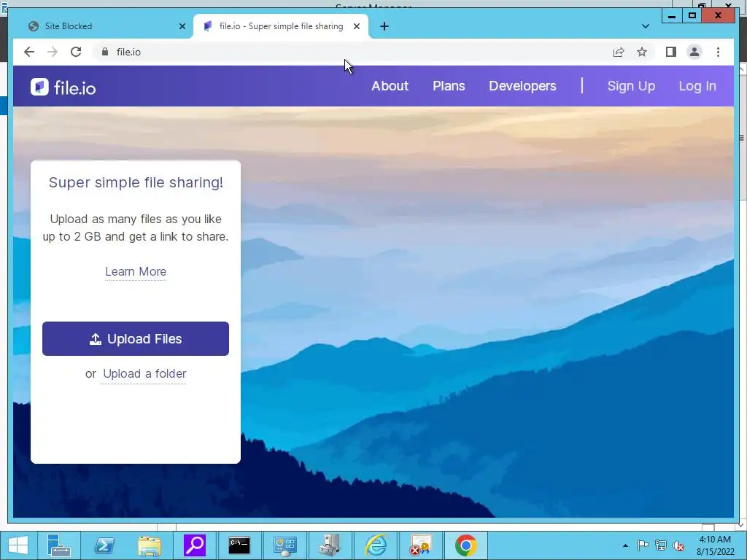Go back using the browser back arrow
Viewport: 747px width, 560px height.
(x=29, y=52)
